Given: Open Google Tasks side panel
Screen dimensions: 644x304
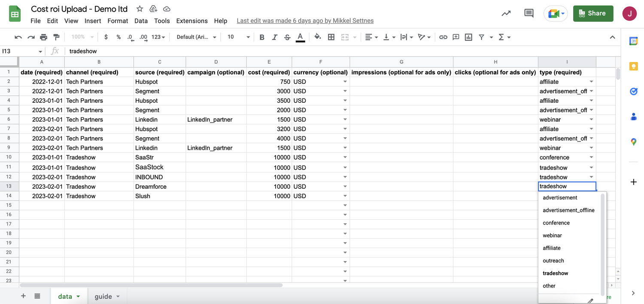Looking at the screenshot, I should 633,91.
